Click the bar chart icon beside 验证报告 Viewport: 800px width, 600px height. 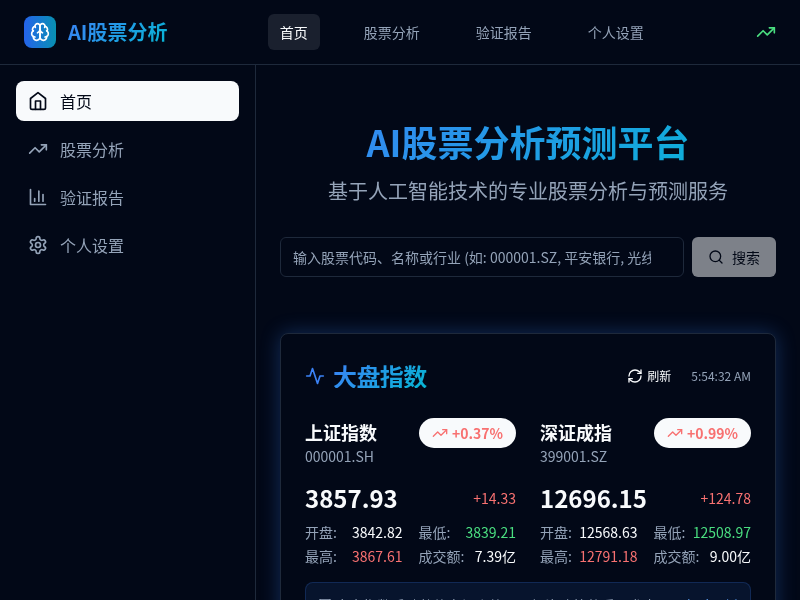point(38,197)
